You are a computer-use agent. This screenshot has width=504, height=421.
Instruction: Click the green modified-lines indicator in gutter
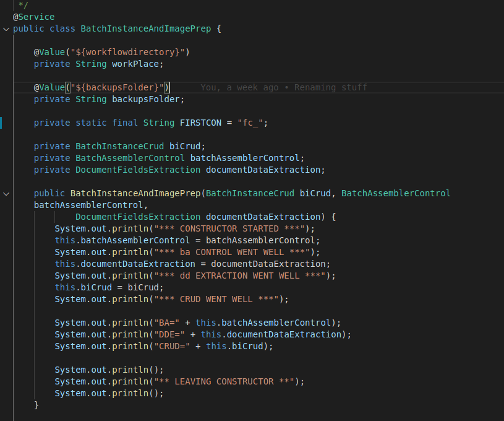click(x=2, y=123)
